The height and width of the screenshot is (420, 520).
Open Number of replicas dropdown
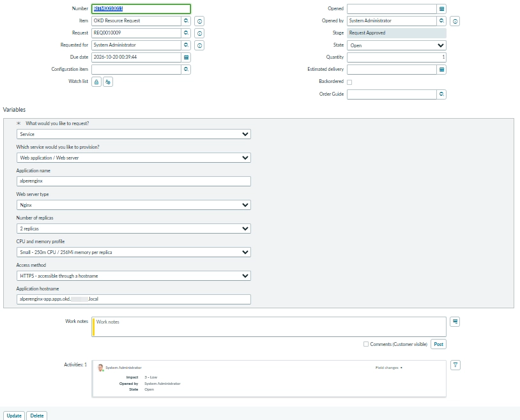click(134, 229)
